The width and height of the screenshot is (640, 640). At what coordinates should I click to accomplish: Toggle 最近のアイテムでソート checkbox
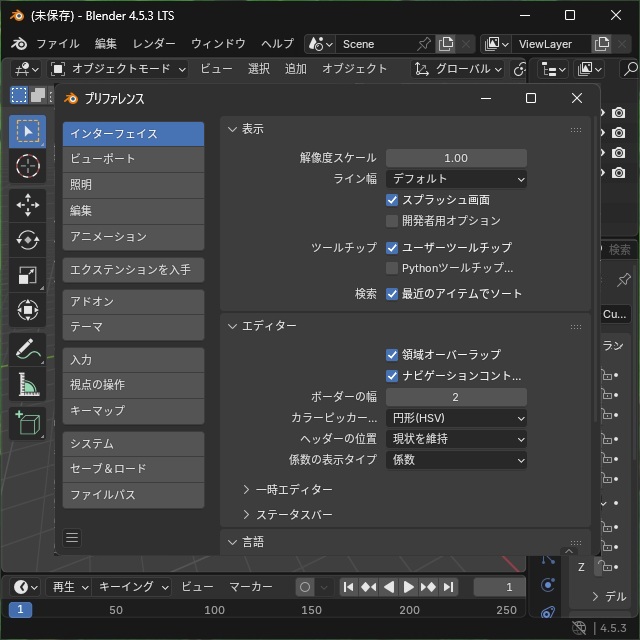pyautogui.click(x=392, y=294)
